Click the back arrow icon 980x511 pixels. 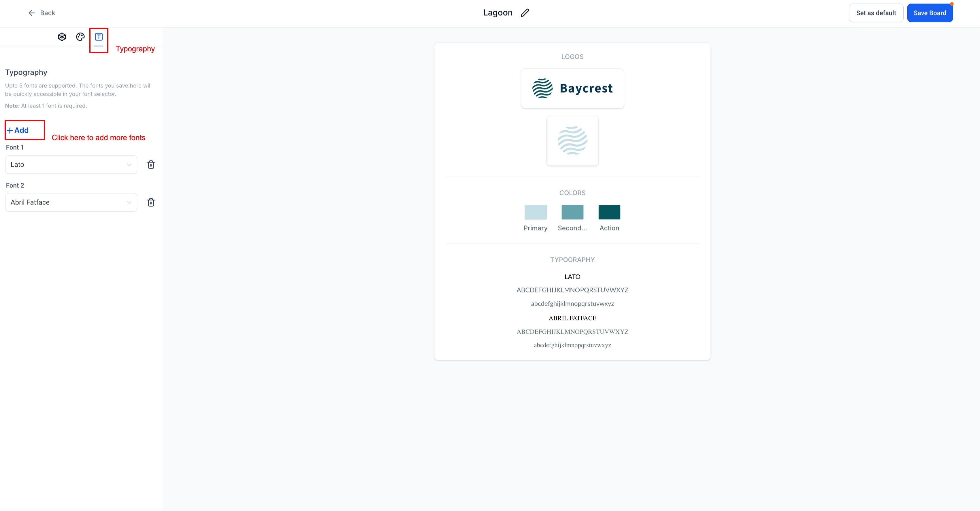click(x=32, y=13)
